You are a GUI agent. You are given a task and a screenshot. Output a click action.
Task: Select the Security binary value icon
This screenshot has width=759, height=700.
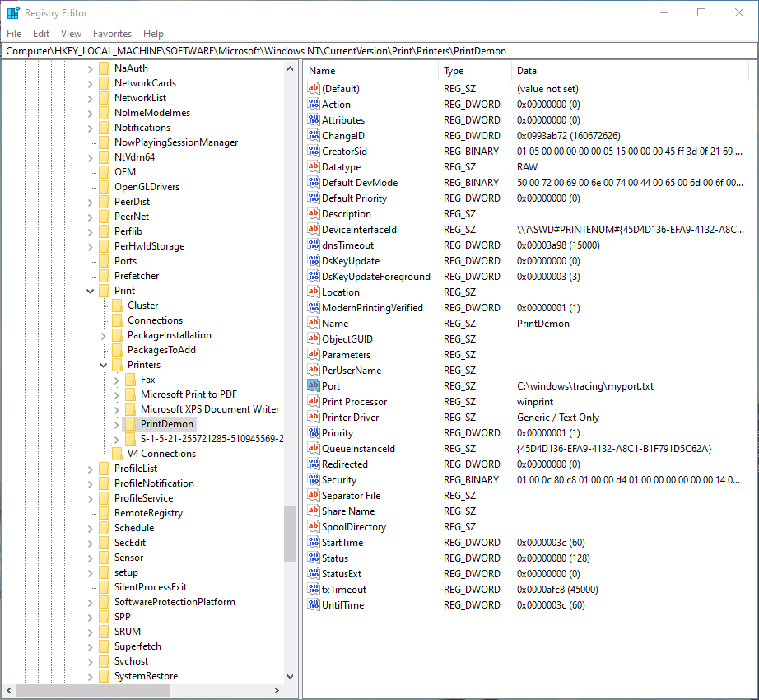coord(313,480)
